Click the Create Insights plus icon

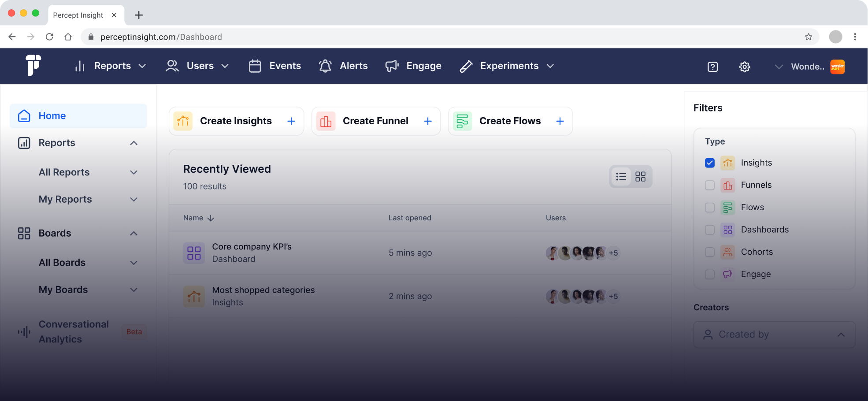[291, 121]
